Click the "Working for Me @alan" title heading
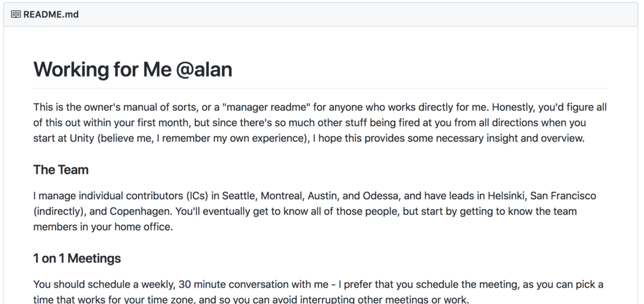 click(133, 70)
